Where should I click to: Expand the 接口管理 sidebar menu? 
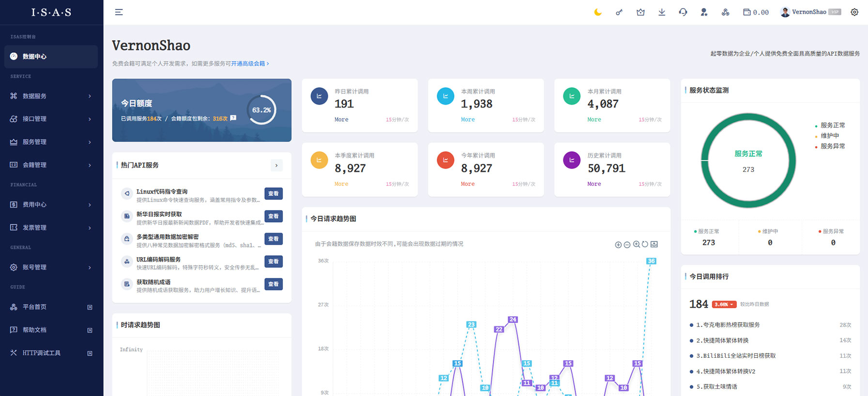[51, 119]
